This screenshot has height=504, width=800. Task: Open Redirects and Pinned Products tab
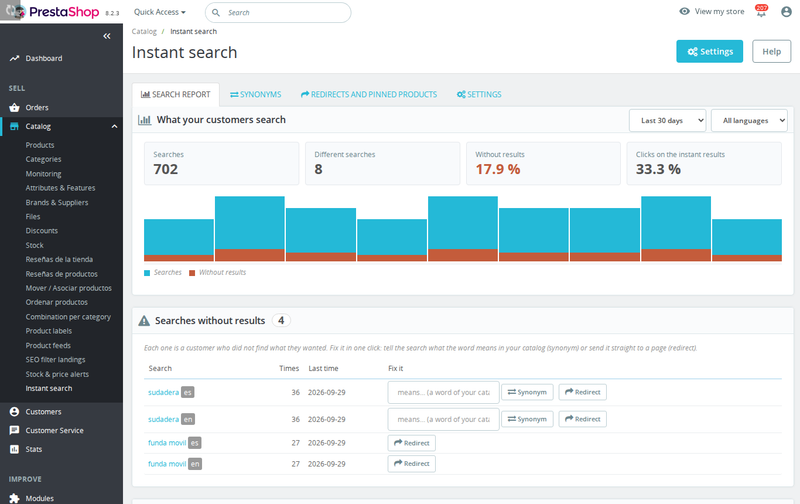click(x=369, y=94)
